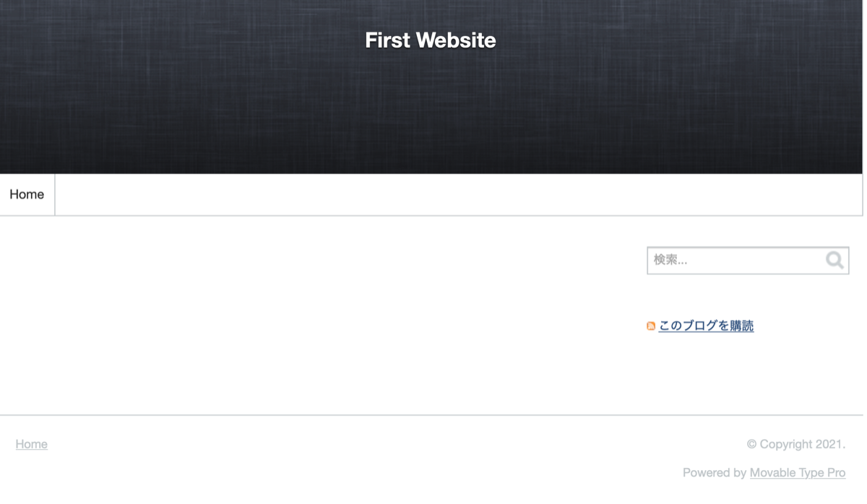Click the dark textured header banner
This screenshot has width=867, height=504.
431,108
